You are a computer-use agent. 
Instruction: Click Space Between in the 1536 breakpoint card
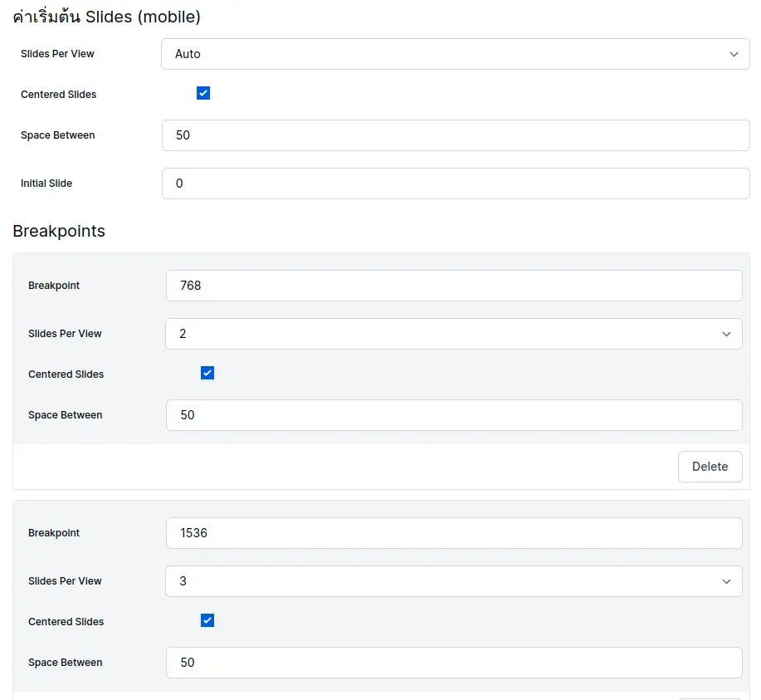coord(455,662)
